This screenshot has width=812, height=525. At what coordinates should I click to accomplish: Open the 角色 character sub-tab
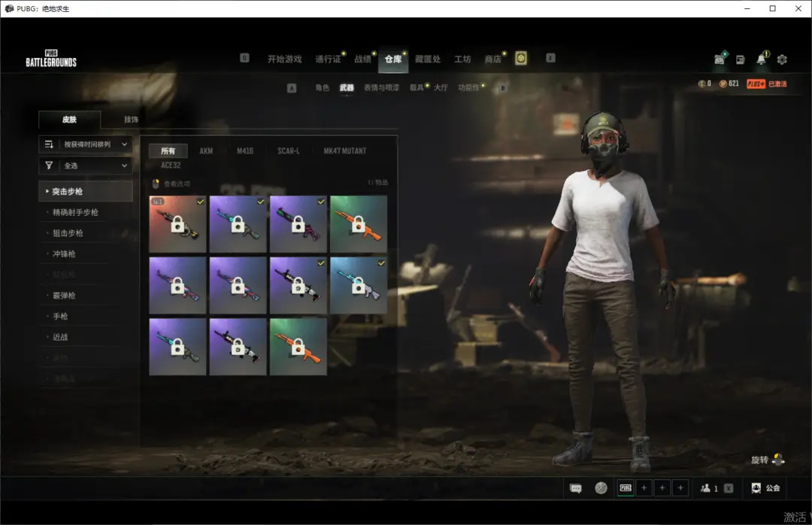322,88
